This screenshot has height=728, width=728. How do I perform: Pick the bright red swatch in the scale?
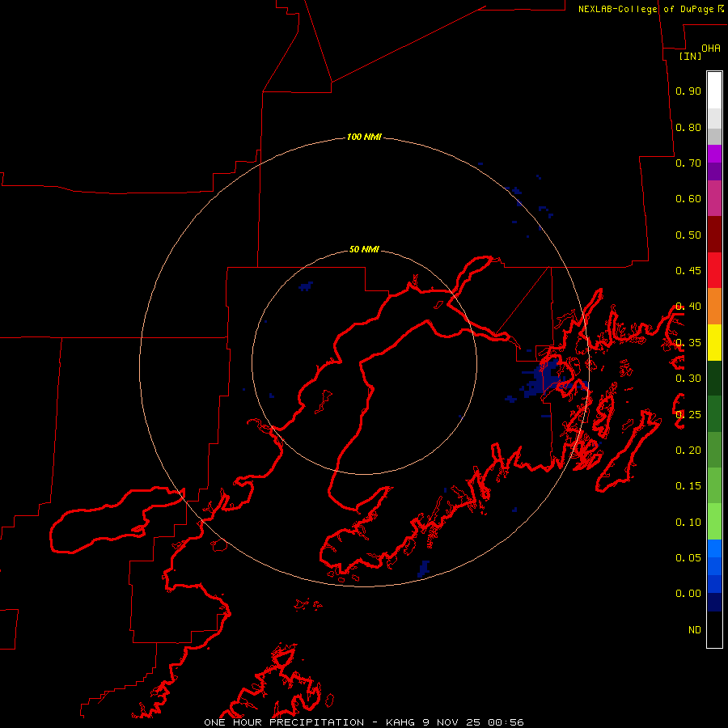click(x=714, y=270)
